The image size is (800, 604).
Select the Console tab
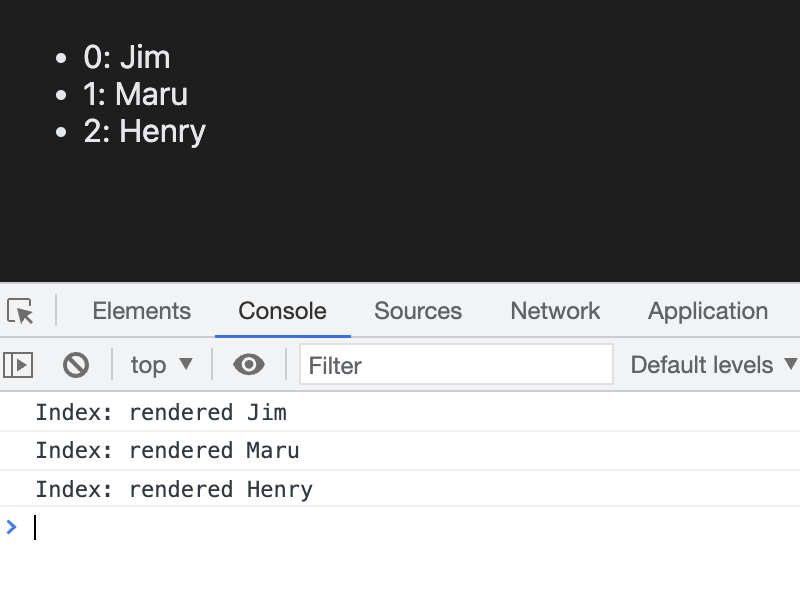point(282,311)
